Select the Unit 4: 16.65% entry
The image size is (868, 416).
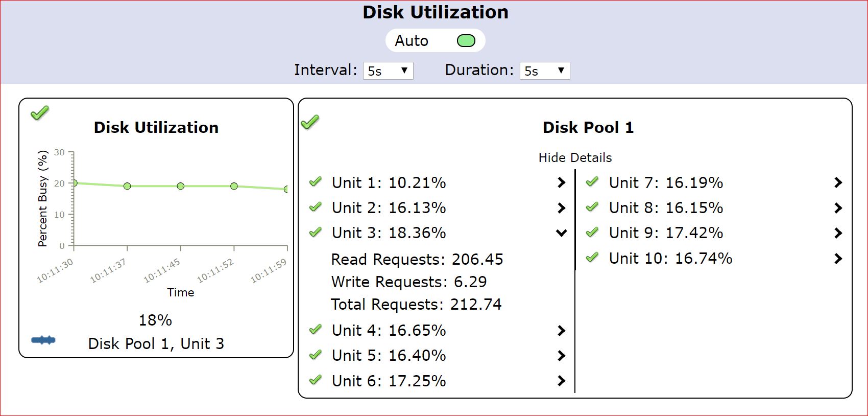point(389,331)
